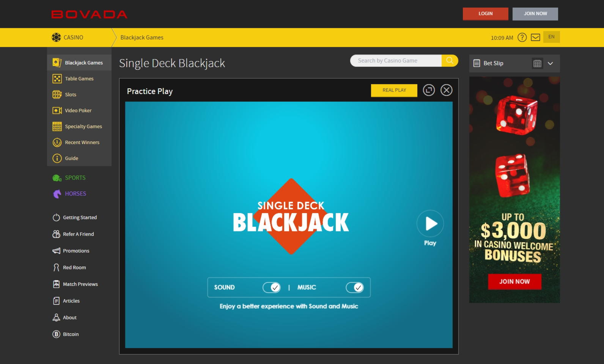Click the Bet Slip notepad icon
This screenshot has height=364, width=604.
coord(477,63)
